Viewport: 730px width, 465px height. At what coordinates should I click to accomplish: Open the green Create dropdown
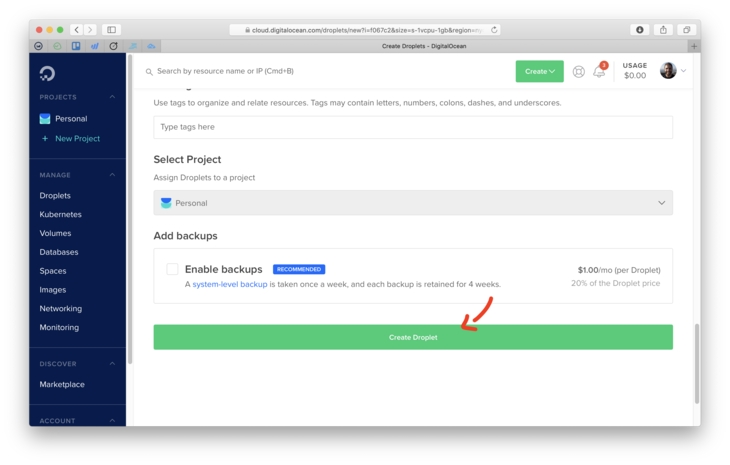tap(539, 71)
